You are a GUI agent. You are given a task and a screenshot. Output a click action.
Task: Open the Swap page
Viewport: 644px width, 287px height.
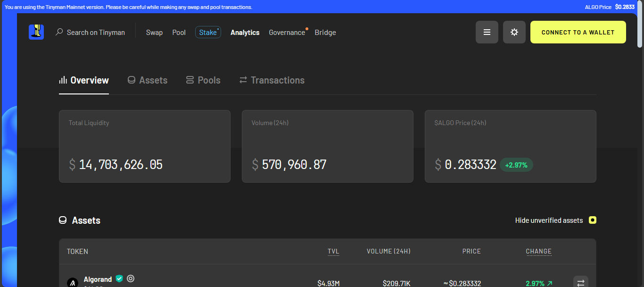154,33
